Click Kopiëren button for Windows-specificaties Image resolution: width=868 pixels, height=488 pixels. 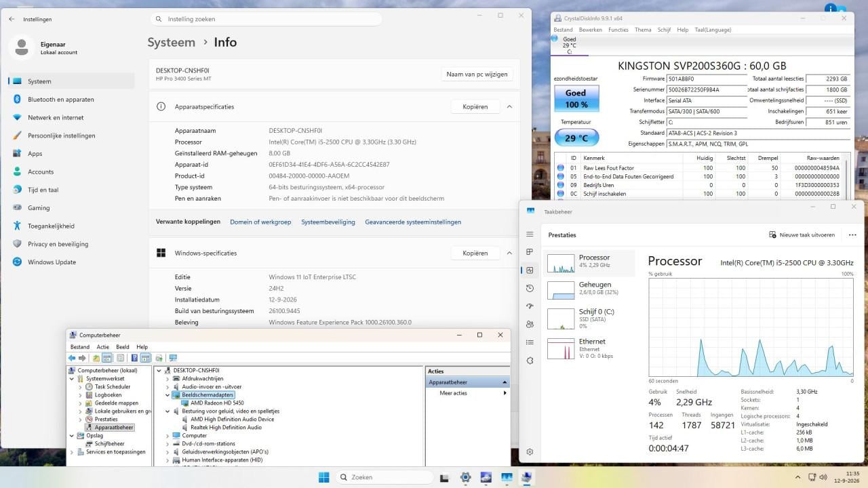click(x=475, y=253)
